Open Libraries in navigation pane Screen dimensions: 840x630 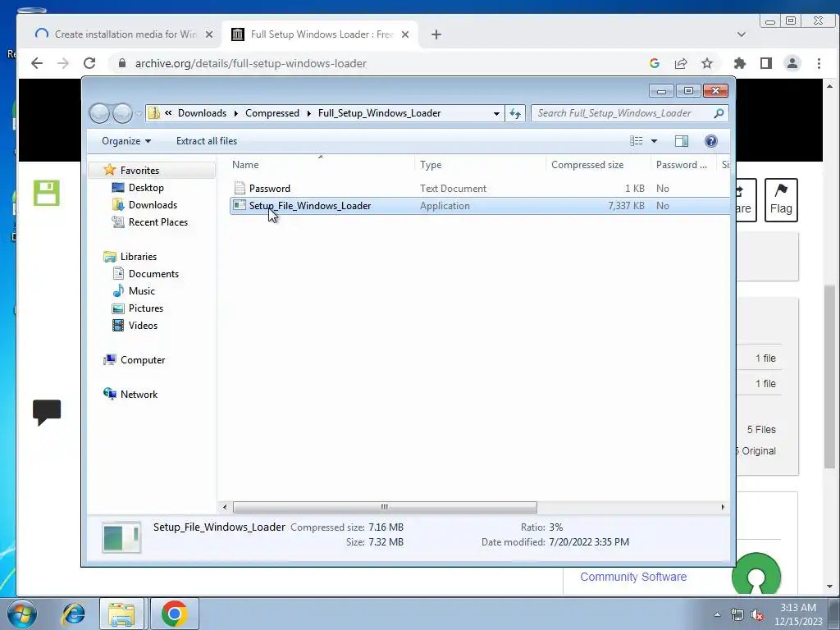pyautogui.click(x=138, y=257)
